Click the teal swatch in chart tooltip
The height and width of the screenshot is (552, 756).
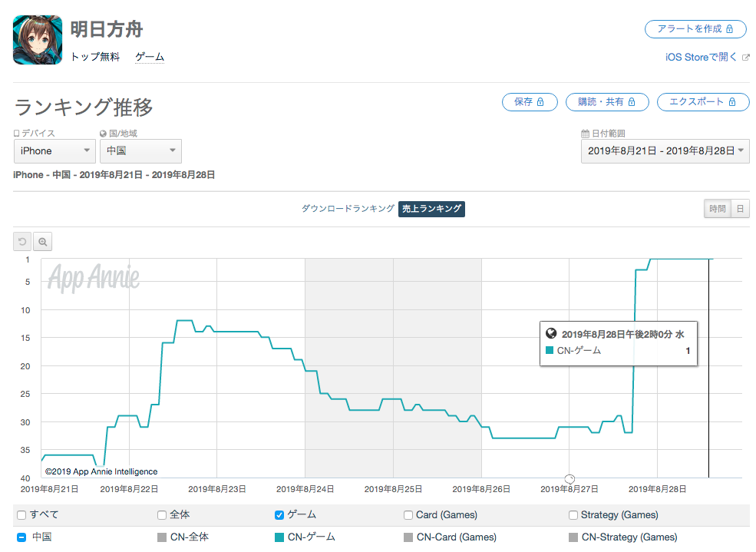tap(550, 351)
